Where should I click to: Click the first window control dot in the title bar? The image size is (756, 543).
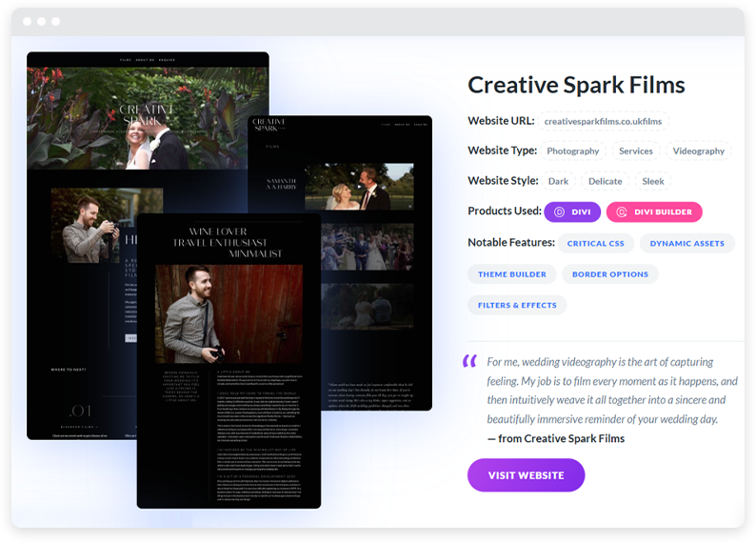pos(27,21)
